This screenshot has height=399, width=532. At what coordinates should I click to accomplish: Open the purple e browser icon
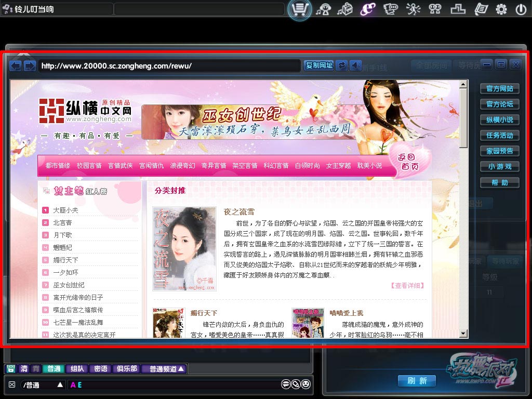pos(368,9)
